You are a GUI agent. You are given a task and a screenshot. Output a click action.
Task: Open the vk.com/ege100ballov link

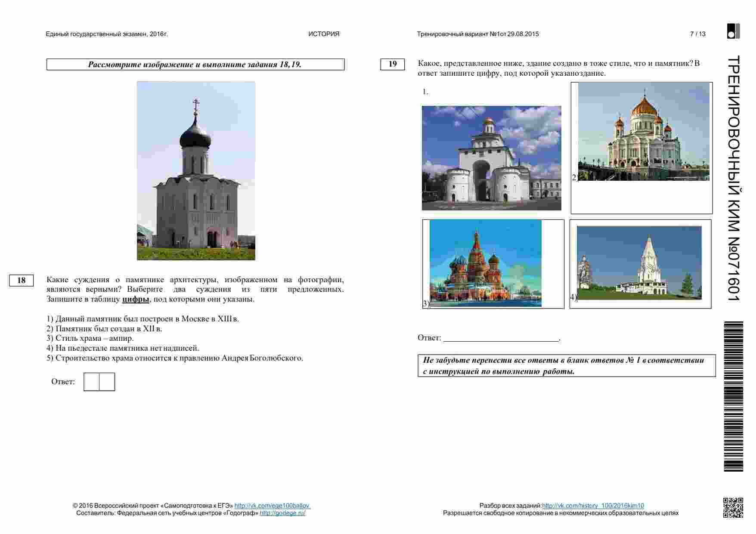tap(272, 506)
